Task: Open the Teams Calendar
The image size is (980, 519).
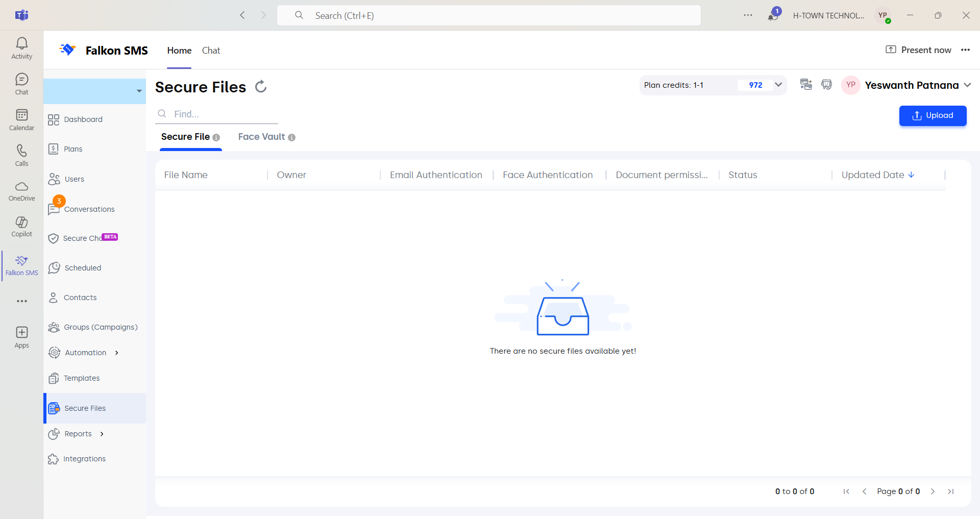Action: (21, 120)
